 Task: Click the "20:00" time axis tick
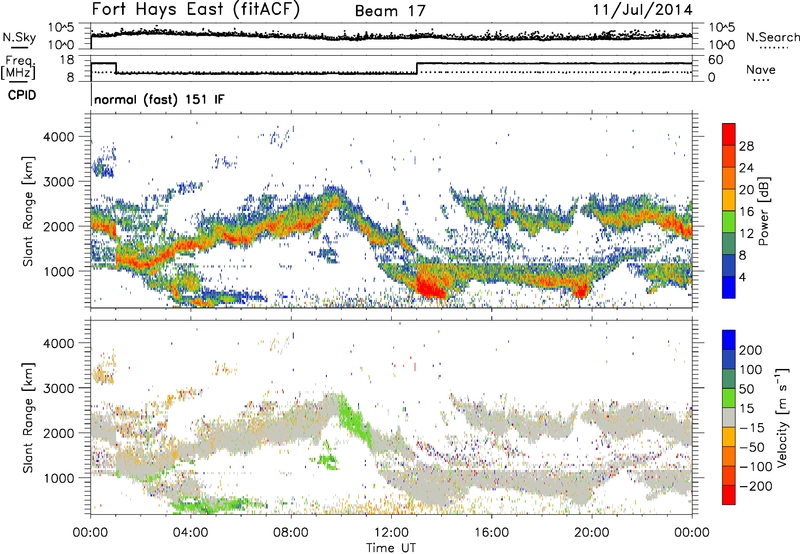tap(592, 533)
